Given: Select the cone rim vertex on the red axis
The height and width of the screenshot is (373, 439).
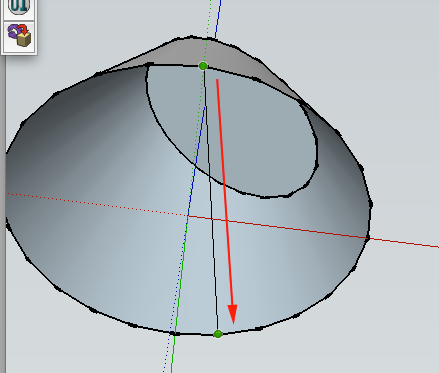Looking at the screenshot, I should click(x=368, y=238).
